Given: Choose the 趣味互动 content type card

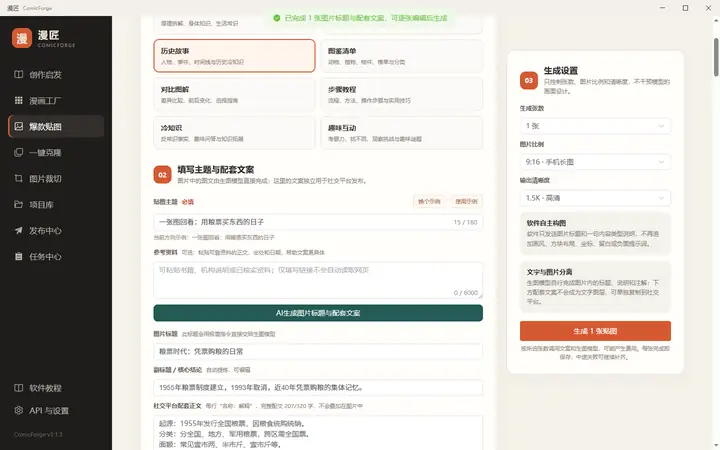Looking at the screenshot, I should [402, 133].
